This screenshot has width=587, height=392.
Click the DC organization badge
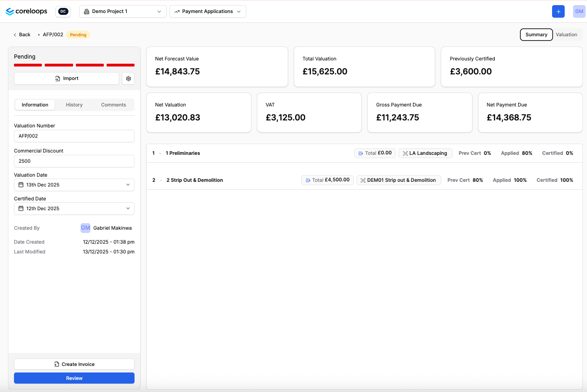(63, 12)
